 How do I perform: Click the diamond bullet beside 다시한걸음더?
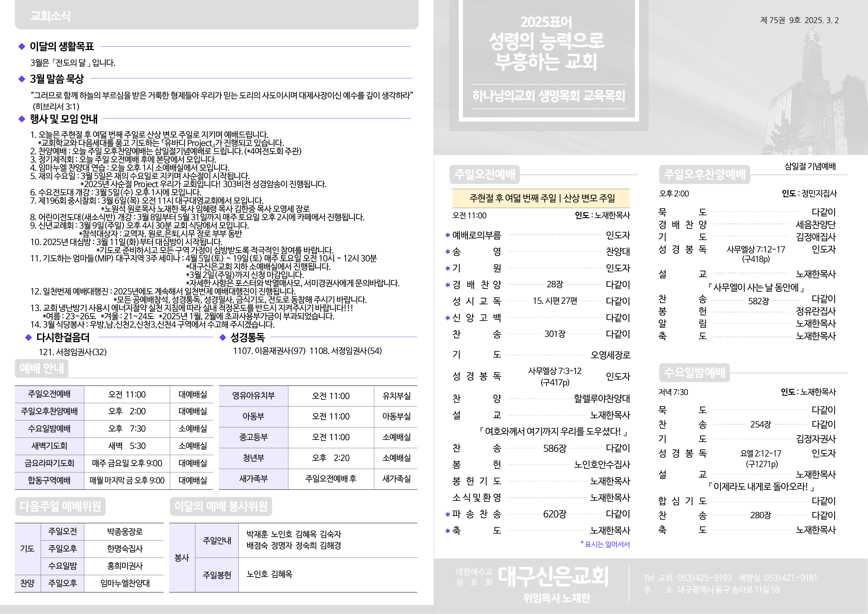pyautogui.click(x=28, y=337)
